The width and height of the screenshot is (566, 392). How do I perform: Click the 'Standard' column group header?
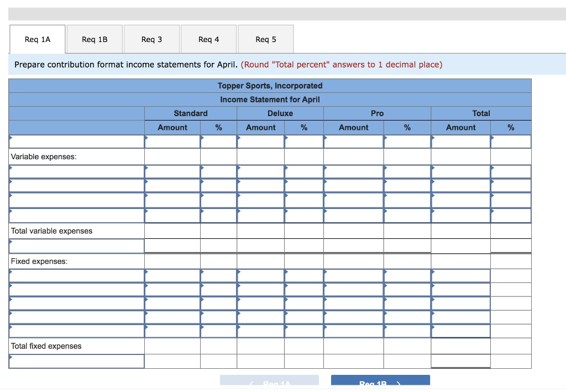(x=191, y=113)
